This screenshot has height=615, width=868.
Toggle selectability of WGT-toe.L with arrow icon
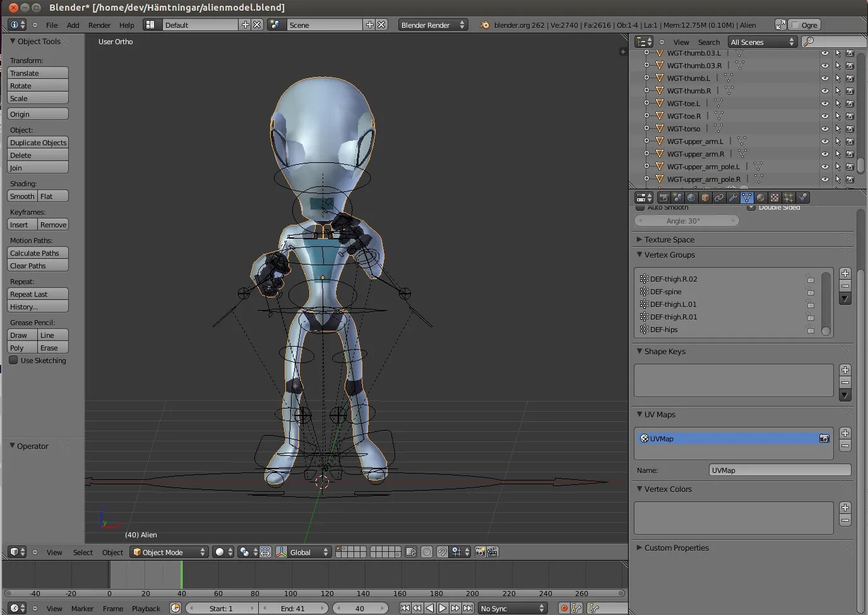pos(838,104)
